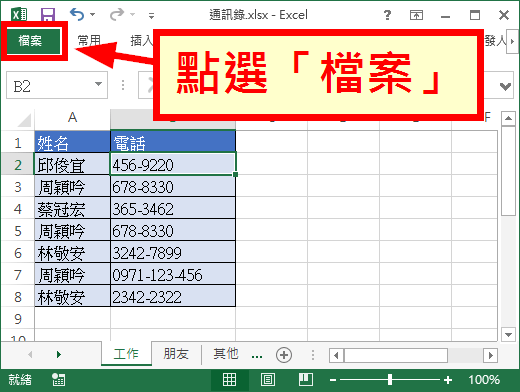Screen dimensions: 520x392
Task: Switch to the 常用 ribbon tab
Action: click(89, 41)
